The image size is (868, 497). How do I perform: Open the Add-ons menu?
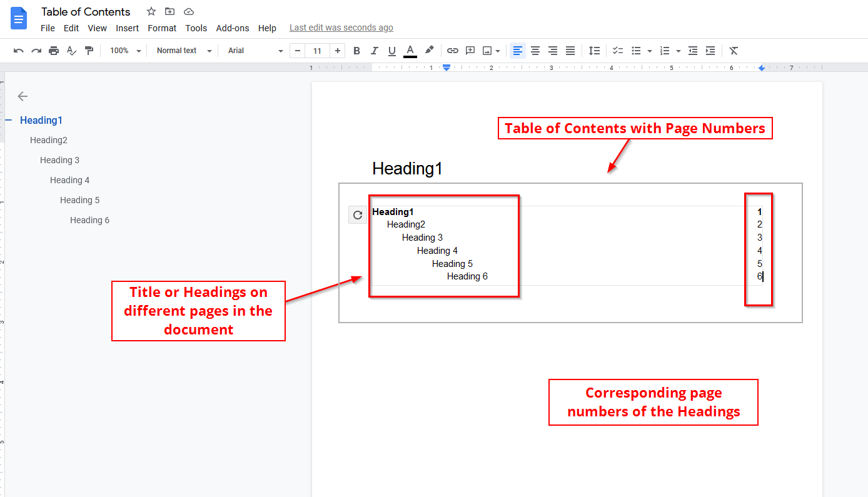tap(233, 28)
